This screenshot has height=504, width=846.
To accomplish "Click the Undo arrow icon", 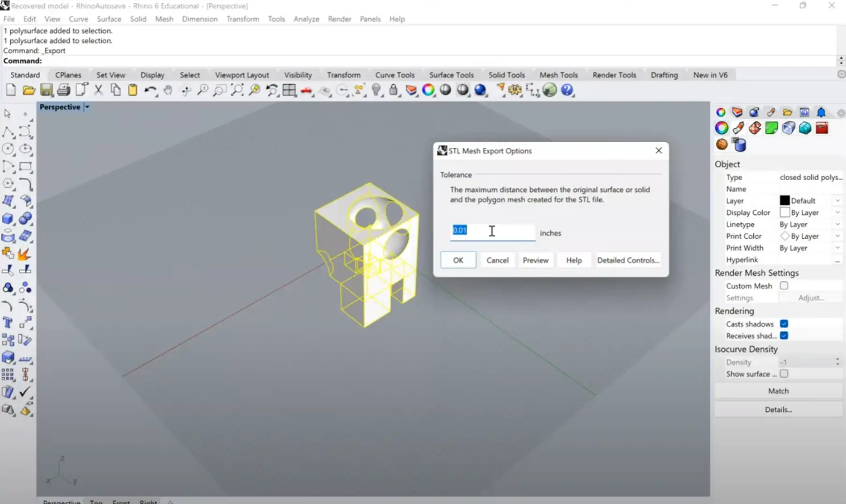I will click(150, 90).
